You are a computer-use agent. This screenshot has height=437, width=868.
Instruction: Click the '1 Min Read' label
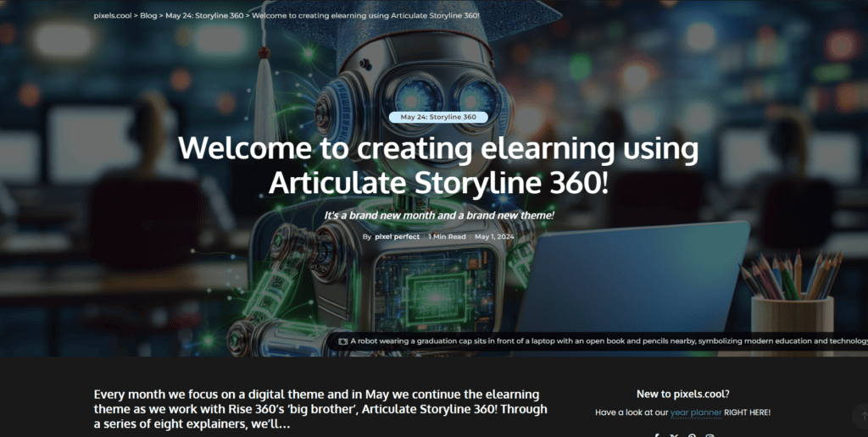tap(447, 236)
